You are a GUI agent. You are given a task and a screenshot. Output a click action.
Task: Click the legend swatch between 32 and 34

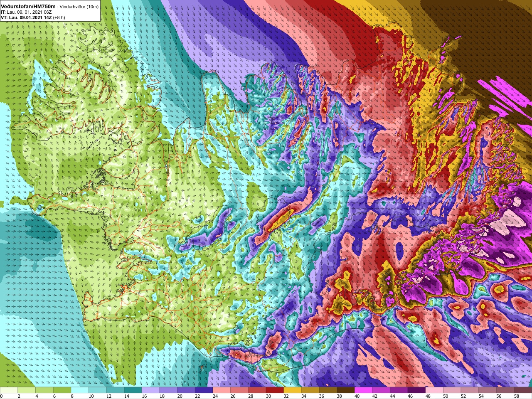[x=293, y=391]
